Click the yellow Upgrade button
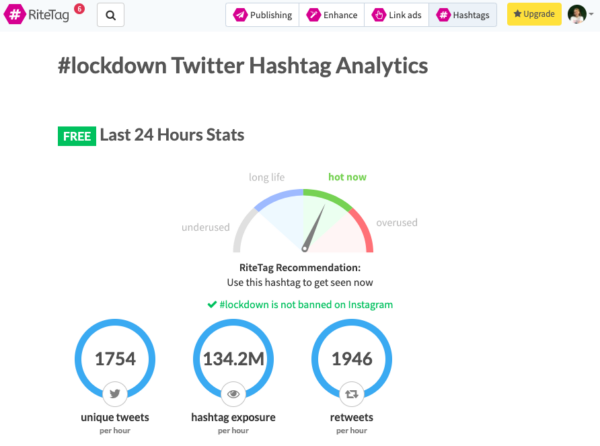The width and height of the screenshot is (600, 446). (x=534, y=14)
